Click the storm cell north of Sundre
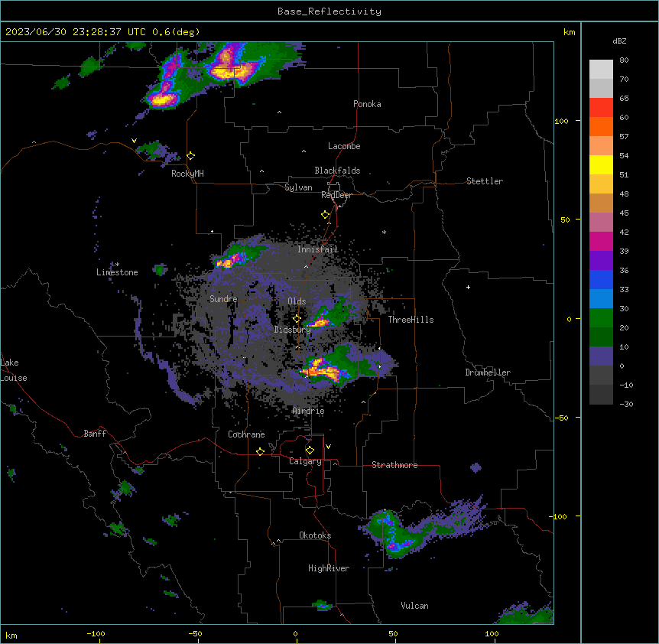 [x=230, y=260]
